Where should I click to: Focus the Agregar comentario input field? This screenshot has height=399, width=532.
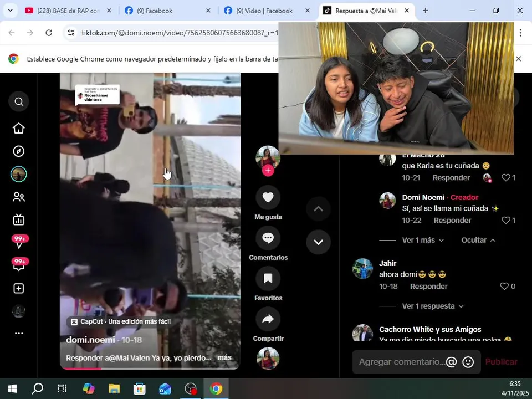pos(401,362)
